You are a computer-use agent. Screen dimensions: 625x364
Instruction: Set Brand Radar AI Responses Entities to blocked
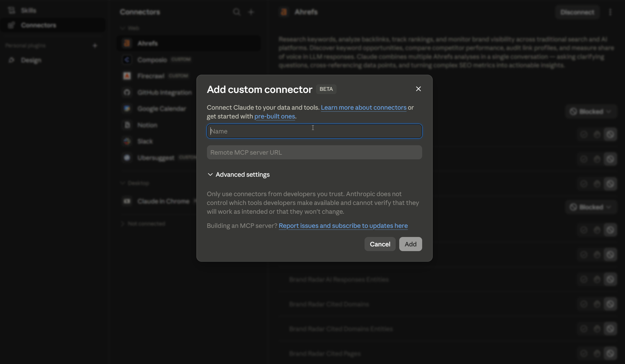610,279
